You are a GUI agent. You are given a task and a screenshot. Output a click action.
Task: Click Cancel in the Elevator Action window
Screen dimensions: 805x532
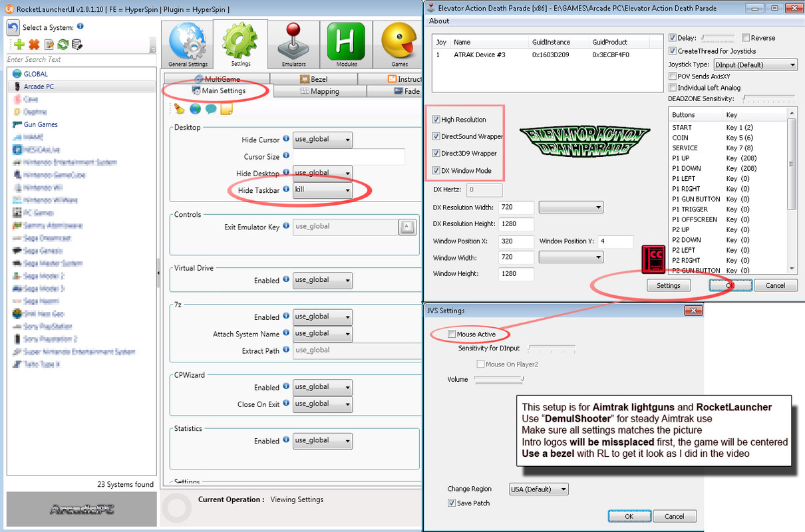(775, 285)
